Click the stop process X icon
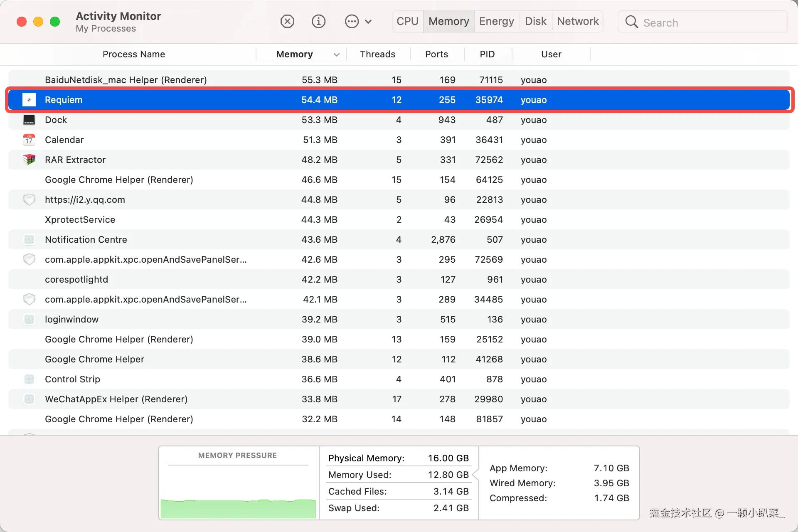The image size is (798, 532). (287, 21)
